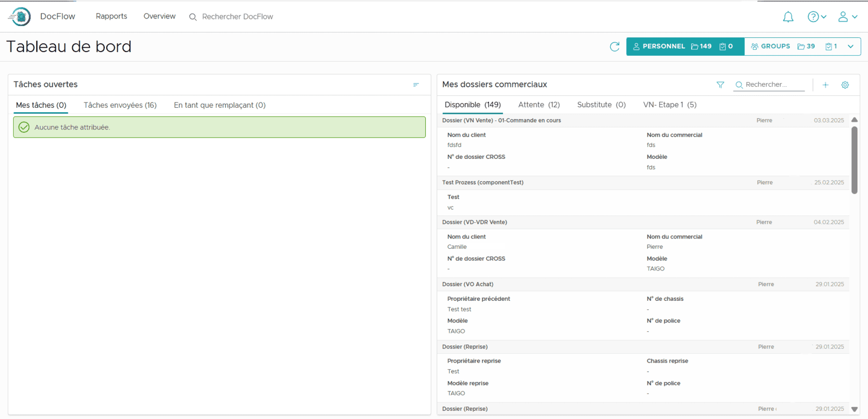Viewport: 868px width, 419px height.
Task: Switch to Tâches envoyées (16) tab
Action: click(120, 105)
